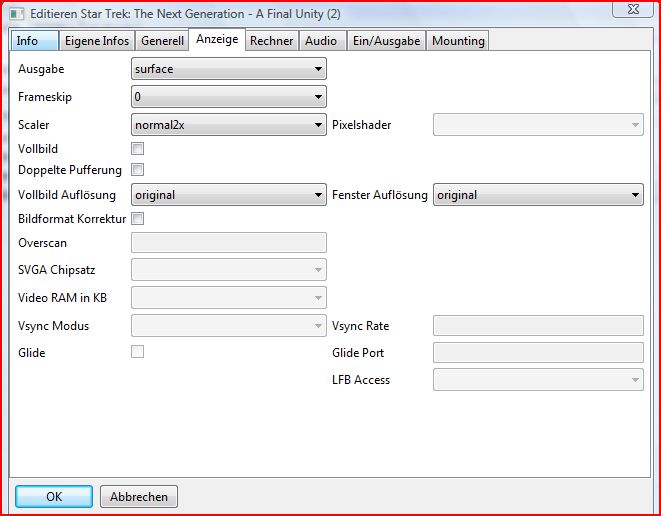661x516 pixels.
Task: Select the Ein/Ausgabe tab
Action: click(386, 41)
